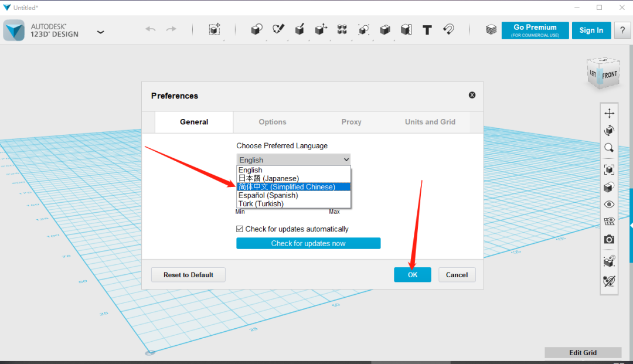
Task: Toggle grid and snap display icon
Action: coord(609,222)
